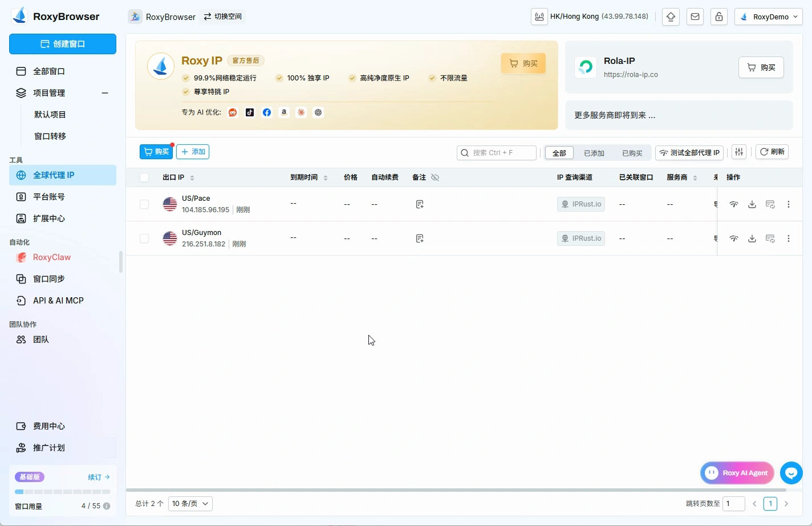
Task: Click the 刷新 refresh button
Action: [772, 152]
